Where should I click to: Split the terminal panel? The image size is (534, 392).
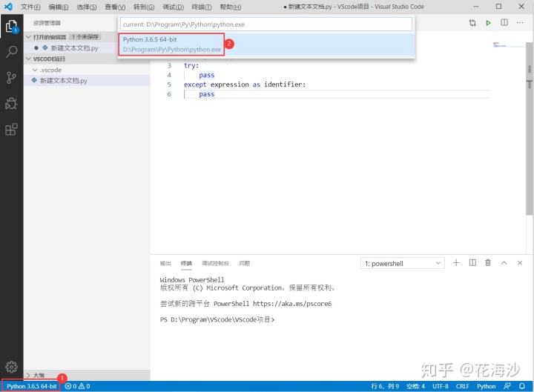point(472,263)
